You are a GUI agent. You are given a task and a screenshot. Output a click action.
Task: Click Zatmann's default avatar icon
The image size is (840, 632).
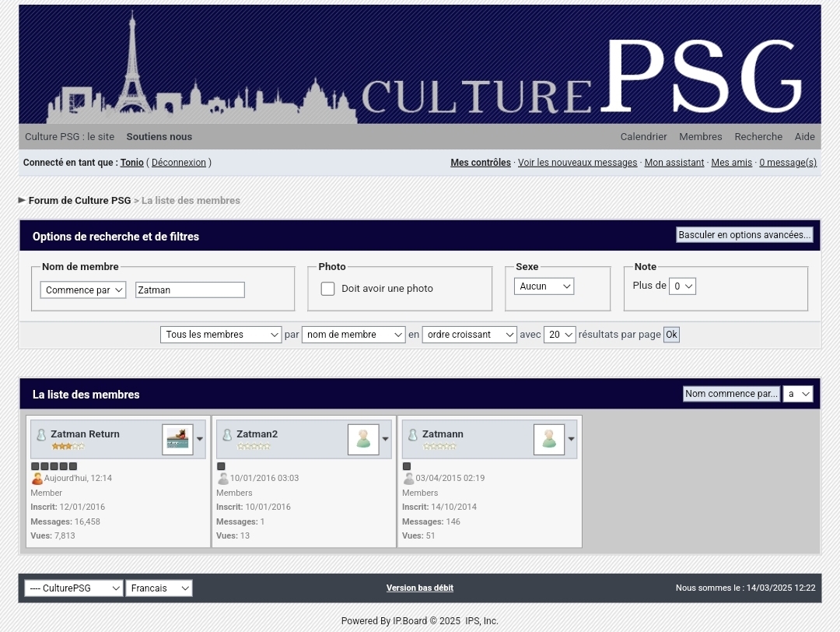pos(549,439)
